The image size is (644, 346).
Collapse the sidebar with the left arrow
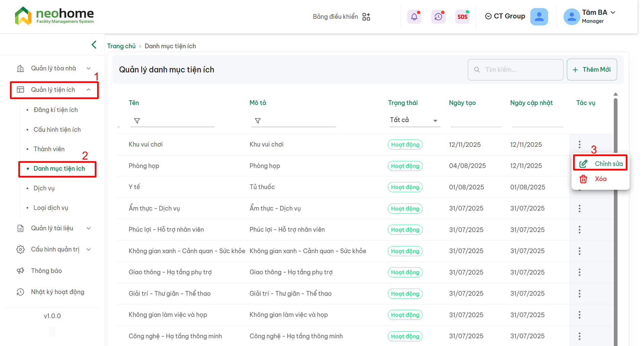(94, 45)
